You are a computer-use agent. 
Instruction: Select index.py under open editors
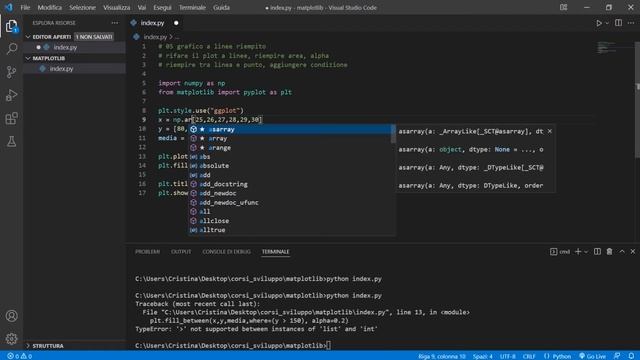[74, 47]
